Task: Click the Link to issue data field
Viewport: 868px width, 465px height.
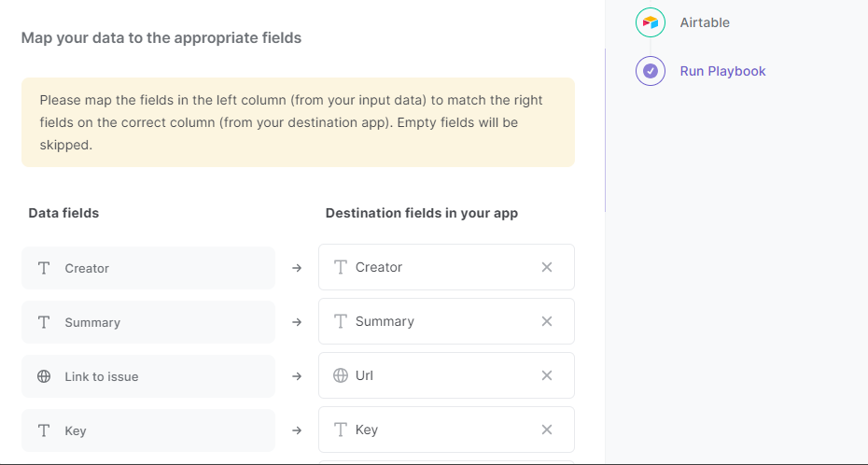Action: point(148,376)
